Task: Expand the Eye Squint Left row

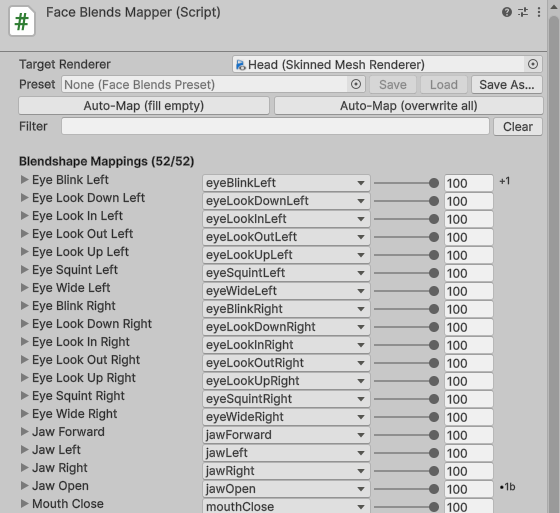Action: [x=24, y=269]
